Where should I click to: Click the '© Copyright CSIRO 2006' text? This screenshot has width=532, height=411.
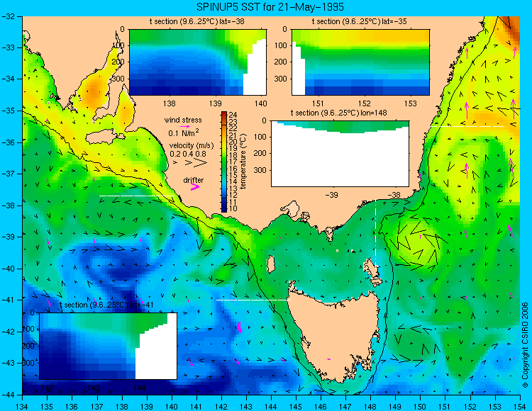[x=525, y=345]
